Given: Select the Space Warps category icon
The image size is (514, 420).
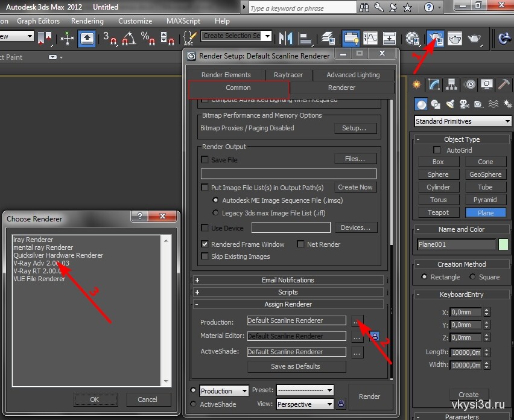Looking at the screenshot, I should tap(493, 104).
